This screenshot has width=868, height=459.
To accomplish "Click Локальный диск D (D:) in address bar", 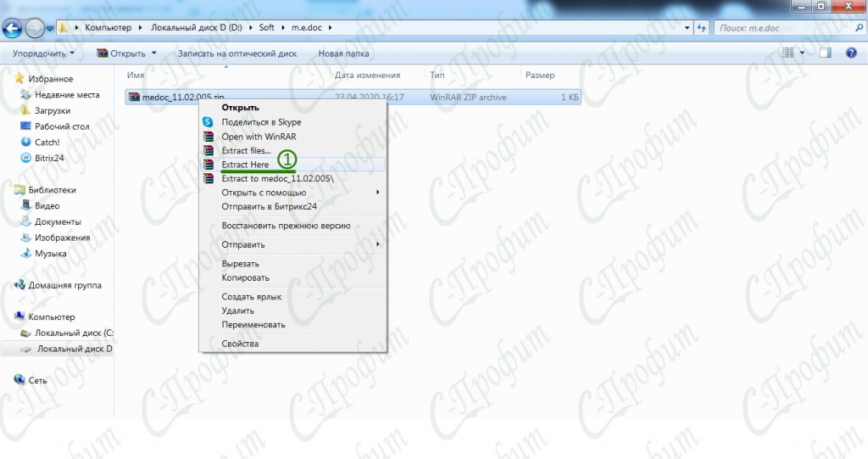I will click(197, 27).
